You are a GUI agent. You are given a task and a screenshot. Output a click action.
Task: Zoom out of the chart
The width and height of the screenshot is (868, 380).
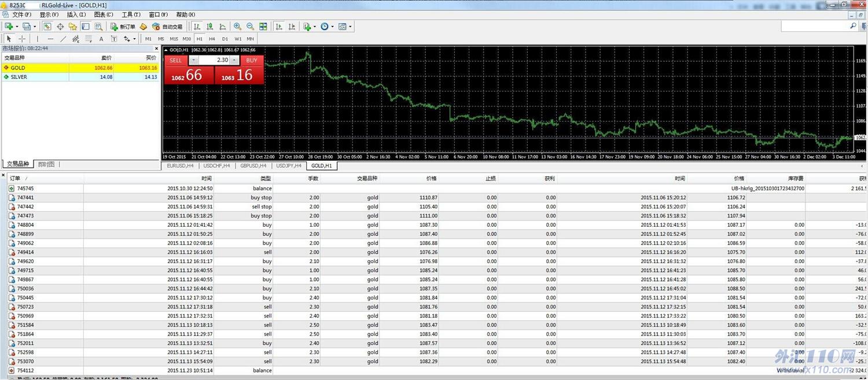(250, 27)
